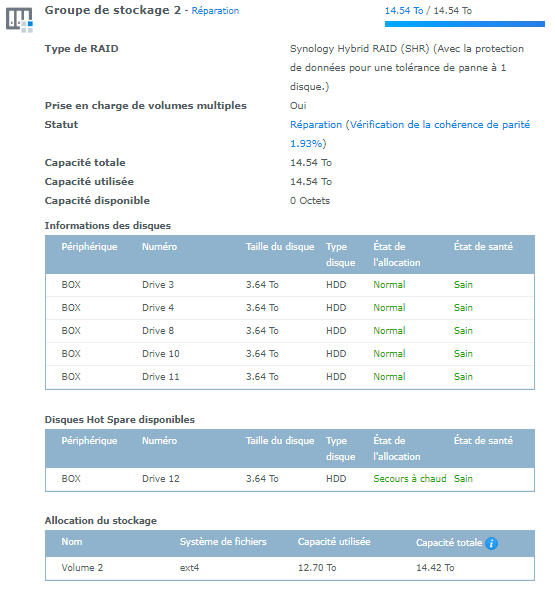Click the Taille du disque header in disk info

(280, 247)
